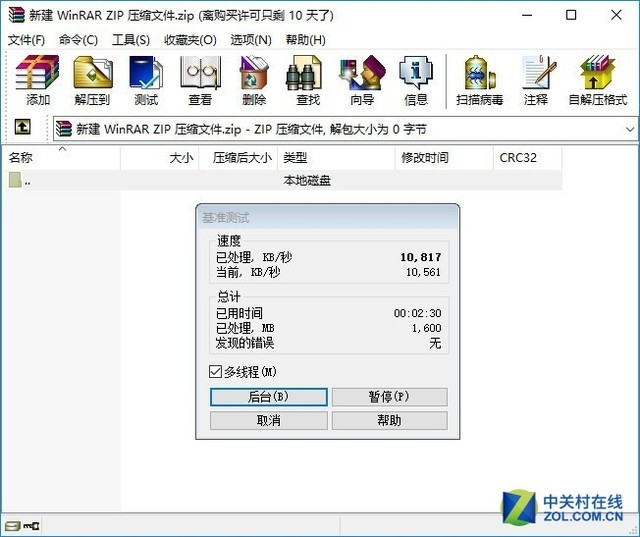Click the current speed value 10,561
Viewport: 640px width, 537px height.
pos(423,272)
